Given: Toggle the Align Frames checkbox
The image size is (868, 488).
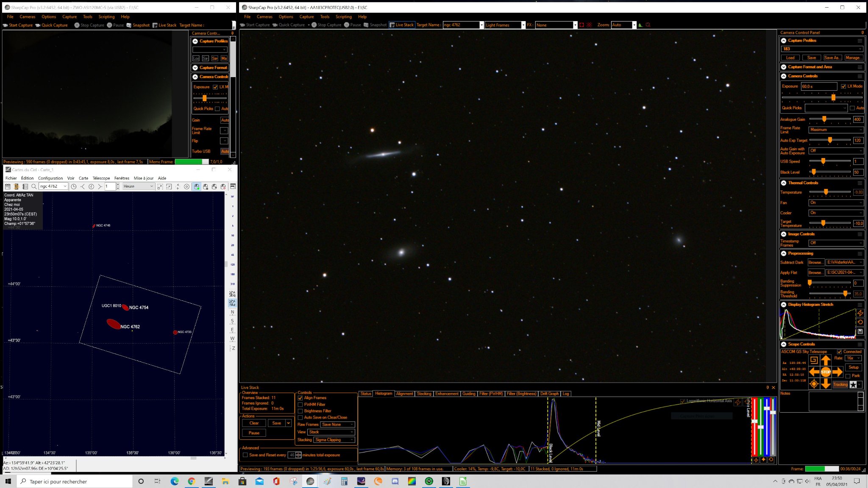Looking at the screenshot, I should (300, 398).
